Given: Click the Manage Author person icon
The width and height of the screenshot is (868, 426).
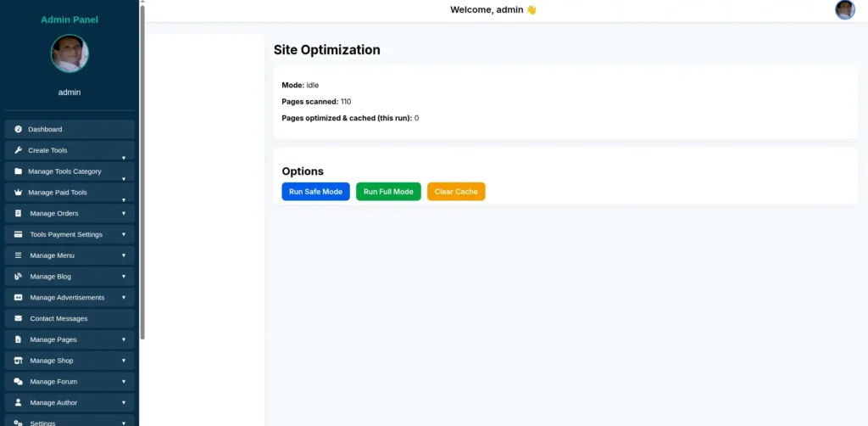Looking at the screenshot, I should click(19, 403).
